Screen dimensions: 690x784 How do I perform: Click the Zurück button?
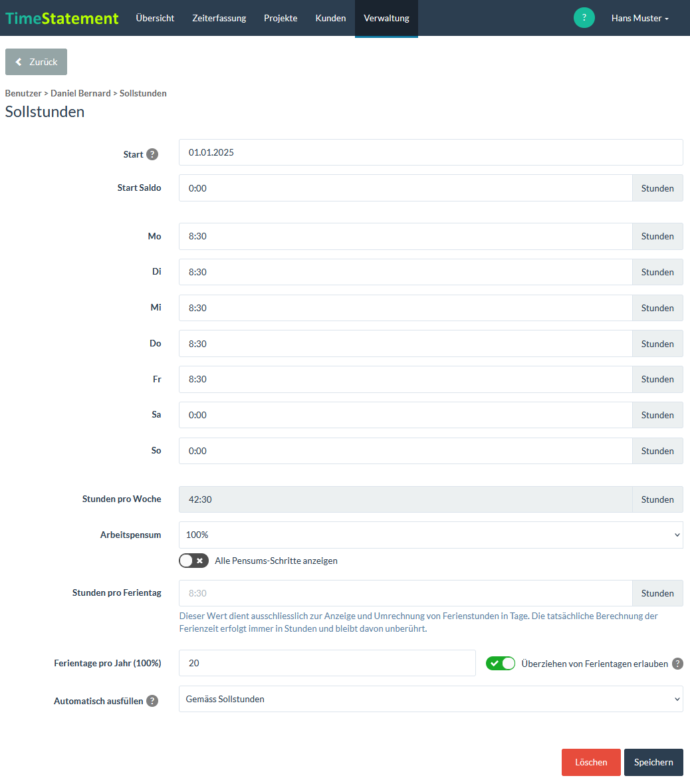(x=36, y=62)
